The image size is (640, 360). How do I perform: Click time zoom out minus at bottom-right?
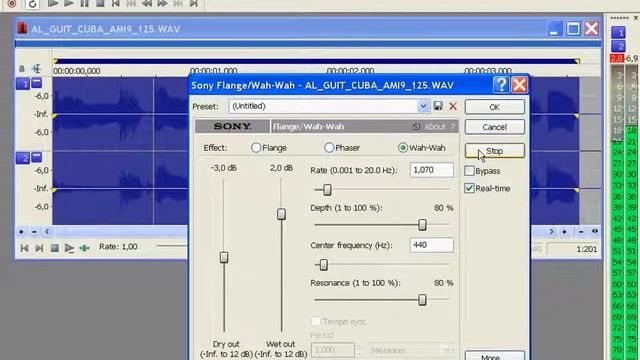pyautogui.click(x=581, y=232)
